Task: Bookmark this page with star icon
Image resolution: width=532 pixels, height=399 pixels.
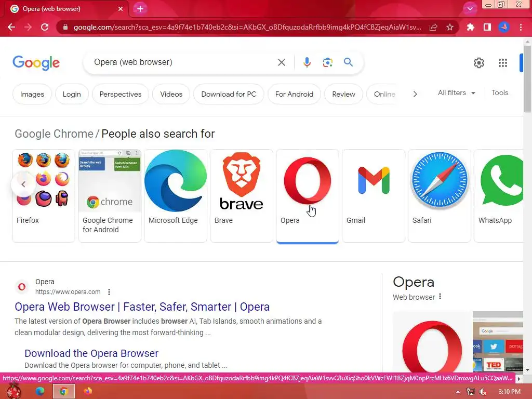Action: pos(450,27)
